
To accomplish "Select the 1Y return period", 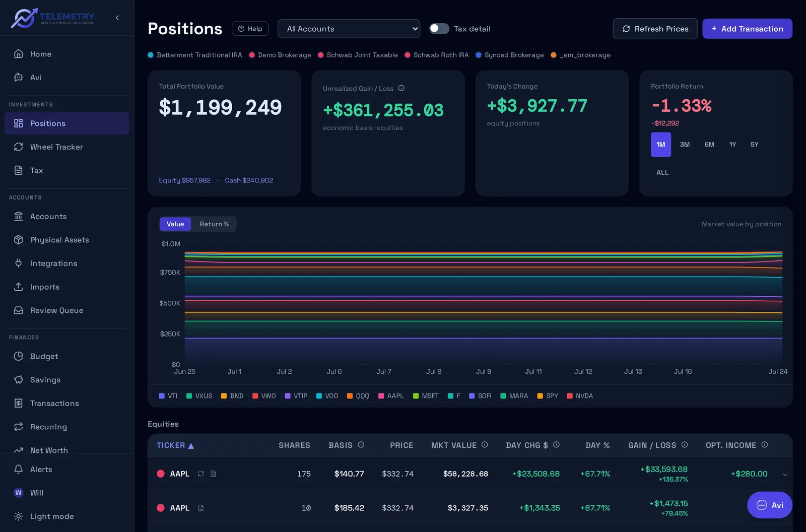I will tap(732, 145).
